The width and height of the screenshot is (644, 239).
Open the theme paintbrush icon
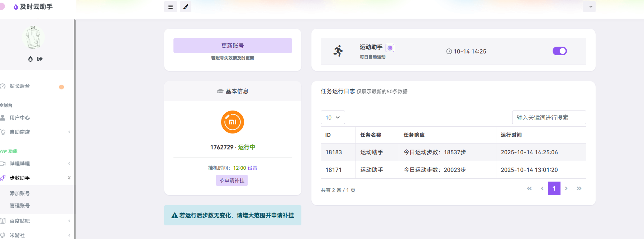pos(186,7)
